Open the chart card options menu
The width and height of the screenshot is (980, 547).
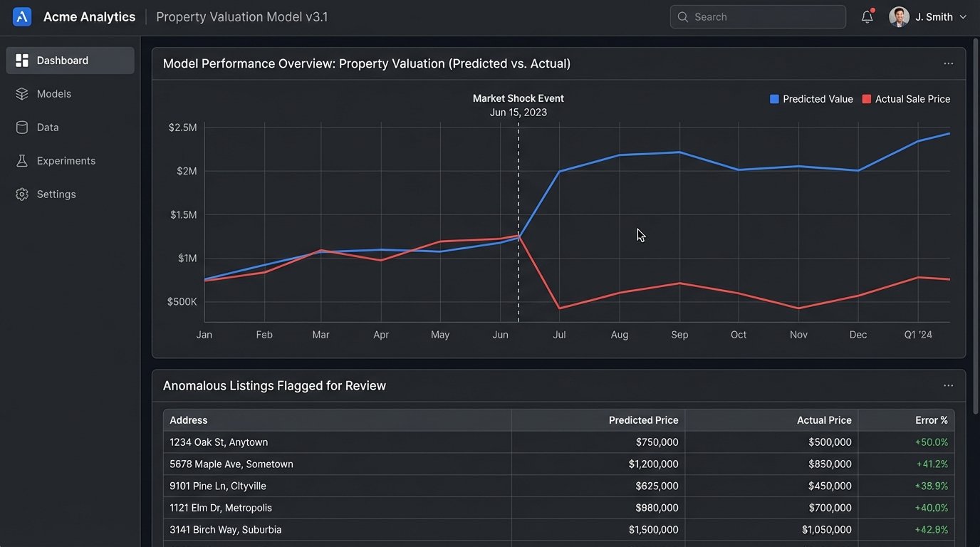[948, 63]
